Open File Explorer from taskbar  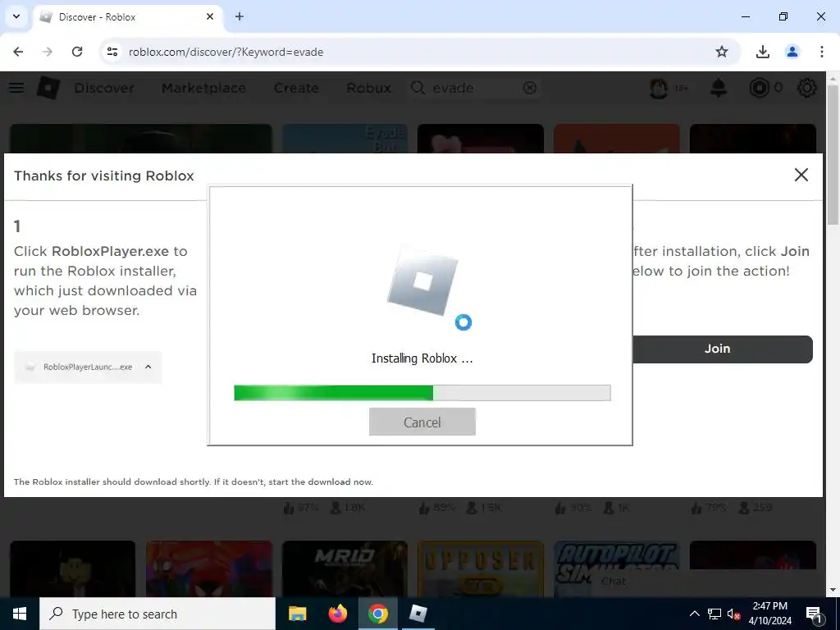click(297, 614)
